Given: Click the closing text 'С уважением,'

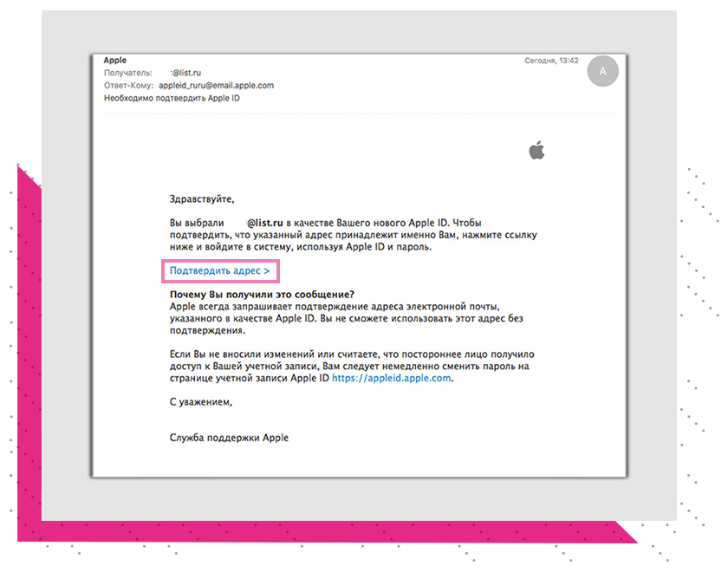Looking at the screenshot, I should click(201, 402).
